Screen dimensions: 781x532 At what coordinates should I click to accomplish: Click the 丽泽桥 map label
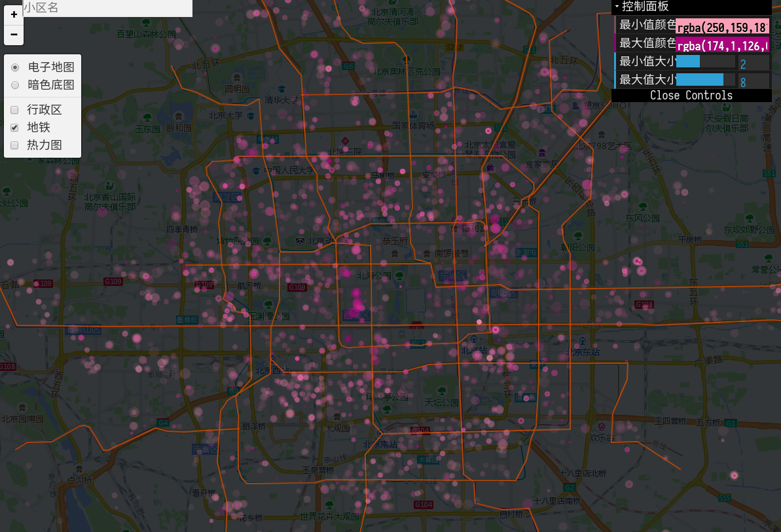tap(253, 427)
